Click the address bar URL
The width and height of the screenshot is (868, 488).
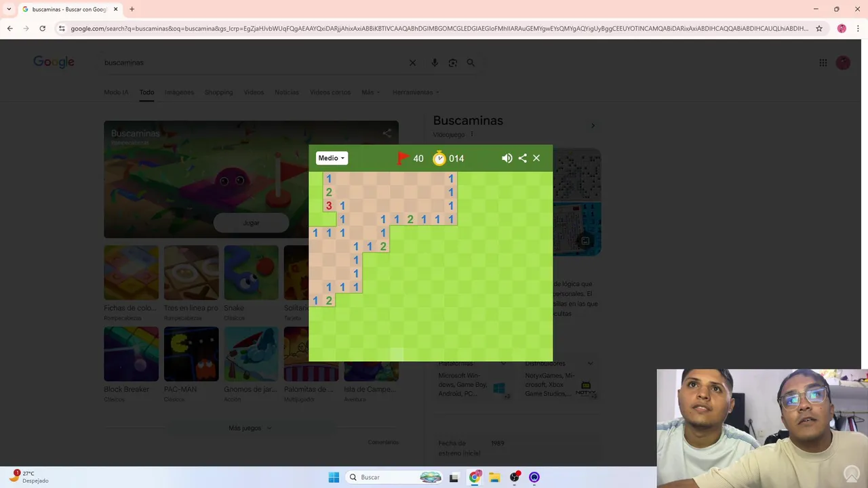click(x=439, y=28)
